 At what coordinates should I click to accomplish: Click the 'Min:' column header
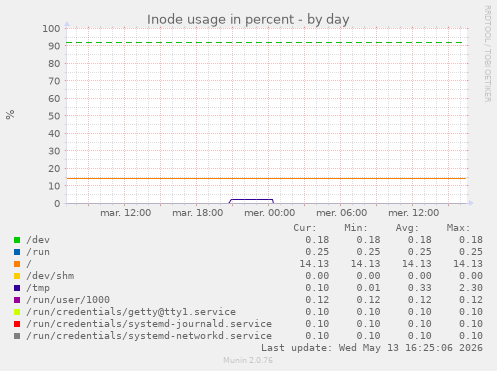356,228
